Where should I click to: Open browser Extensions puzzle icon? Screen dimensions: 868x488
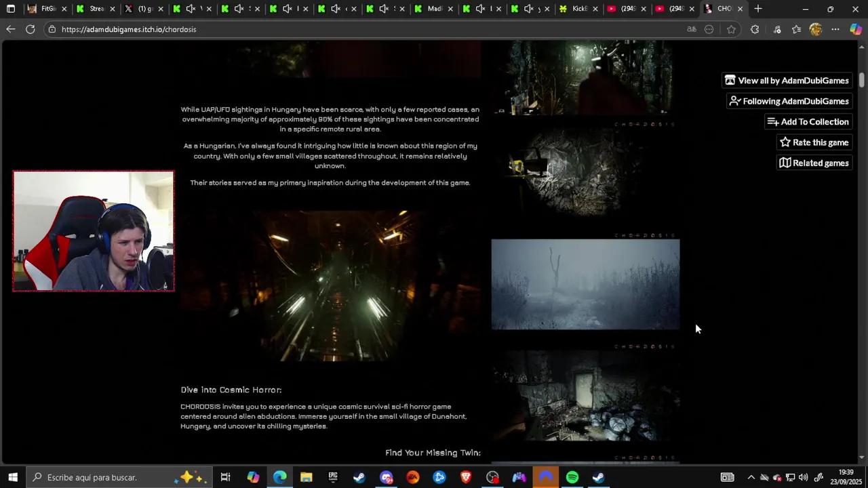pos(755,29)
